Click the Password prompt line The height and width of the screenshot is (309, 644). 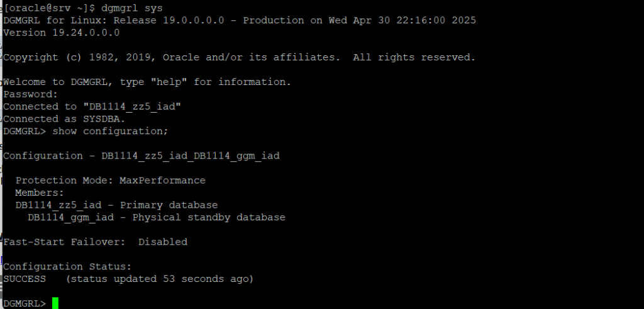point(31,94)
